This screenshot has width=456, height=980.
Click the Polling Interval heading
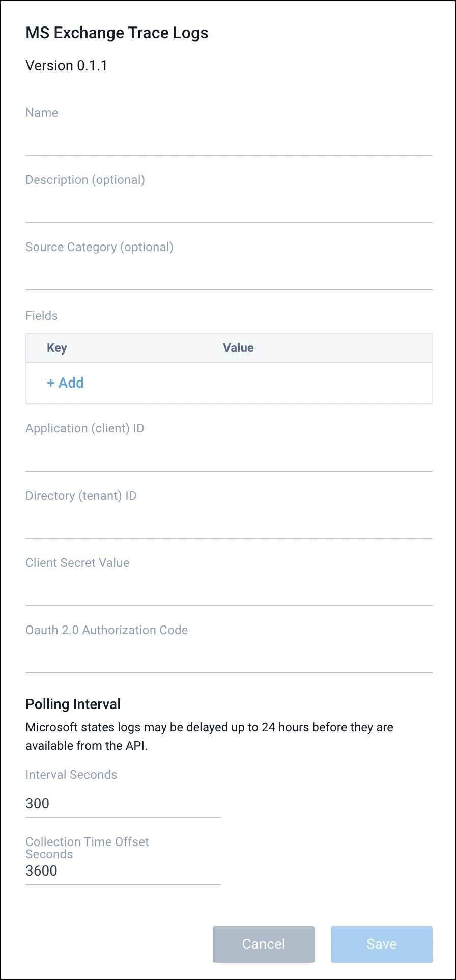click(73, 704)
